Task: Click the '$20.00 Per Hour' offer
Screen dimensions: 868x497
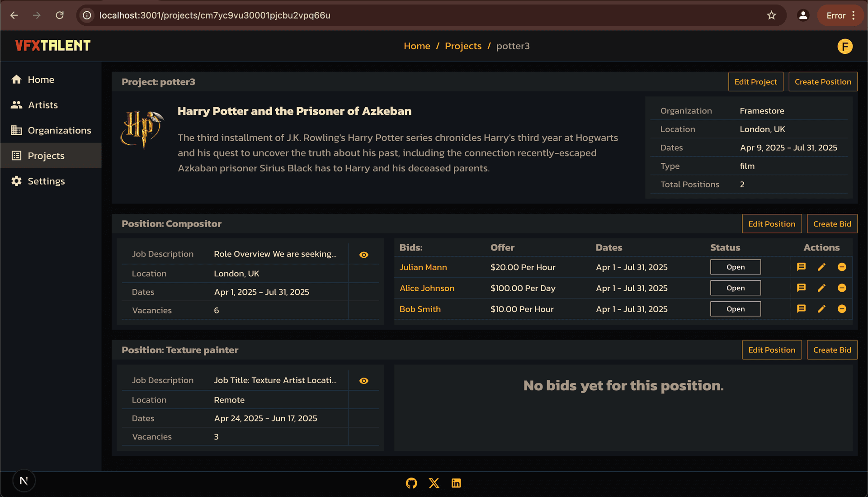Action: coord(523,267)
